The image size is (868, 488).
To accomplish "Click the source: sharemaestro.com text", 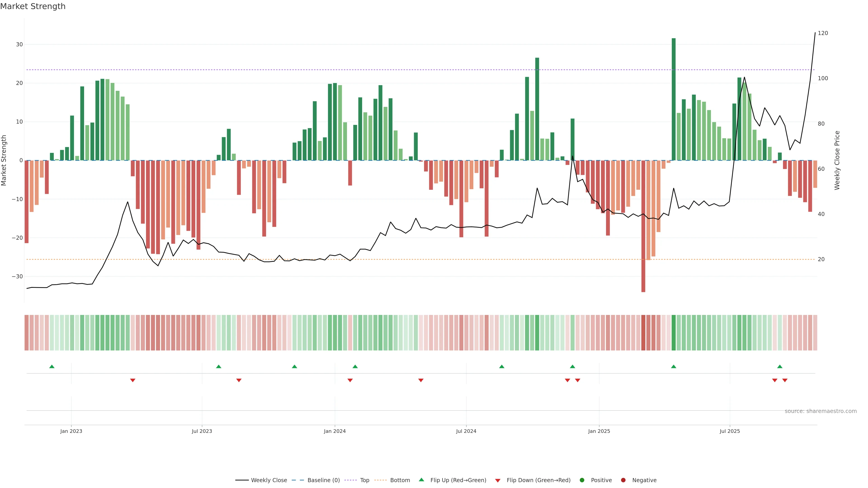I will 821,411.
